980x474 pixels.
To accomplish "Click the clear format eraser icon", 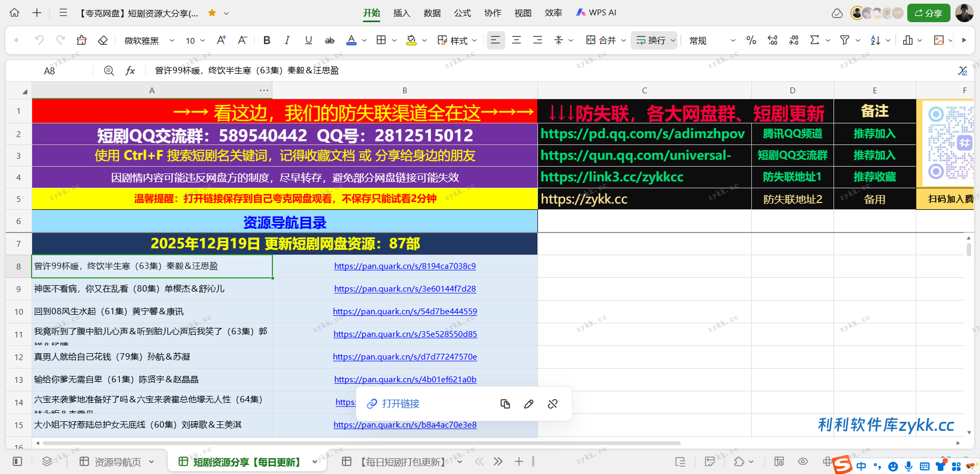I will 103,40.
